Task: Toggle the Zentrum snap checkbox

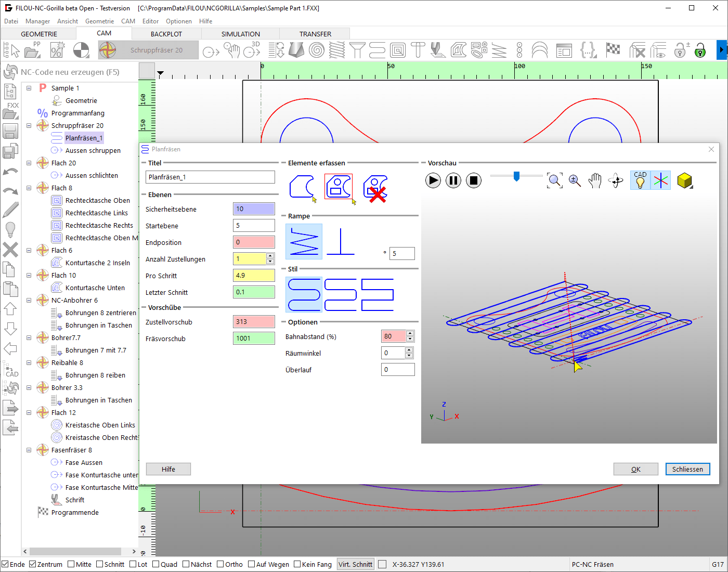Action: [x=33, y=564]
